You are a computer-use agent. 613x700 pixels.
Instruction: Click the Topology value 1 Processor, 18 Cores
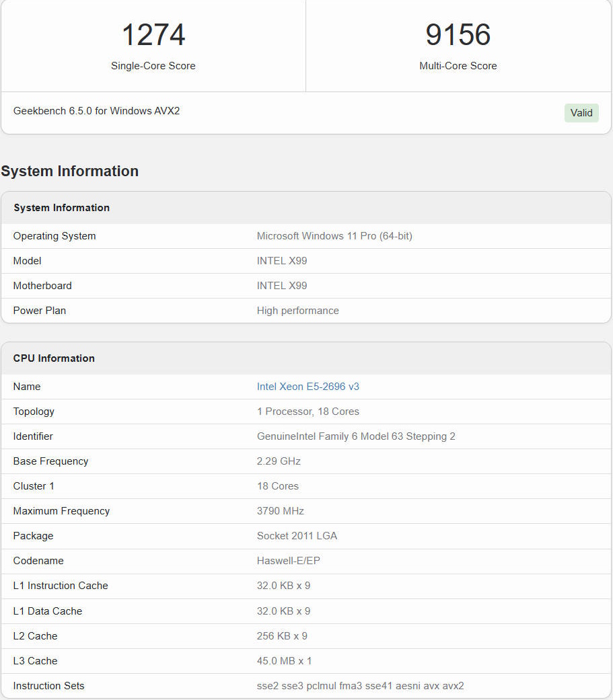[x=308, y=412]
